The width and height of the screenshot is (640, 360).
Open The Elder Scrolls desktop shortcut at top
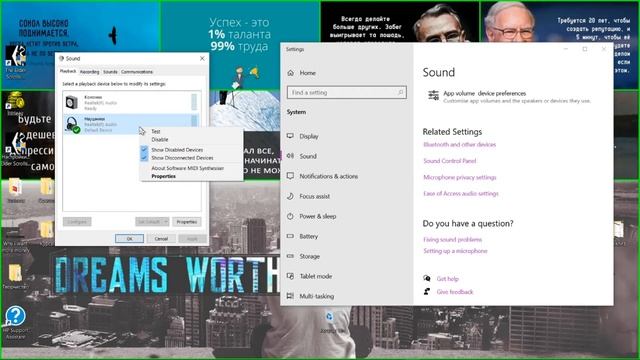click(16, 62)
